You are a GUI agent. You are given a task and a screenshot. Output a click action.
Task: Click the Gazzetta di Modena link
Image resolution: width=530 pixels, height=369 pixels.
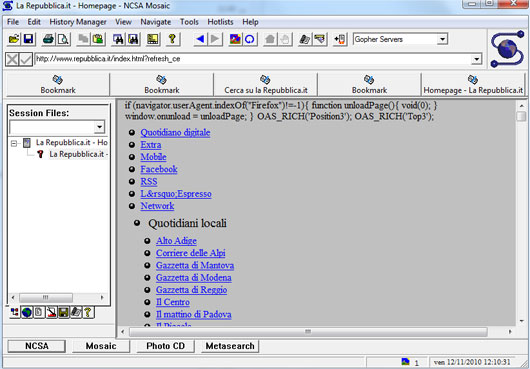tap(194, 277)
